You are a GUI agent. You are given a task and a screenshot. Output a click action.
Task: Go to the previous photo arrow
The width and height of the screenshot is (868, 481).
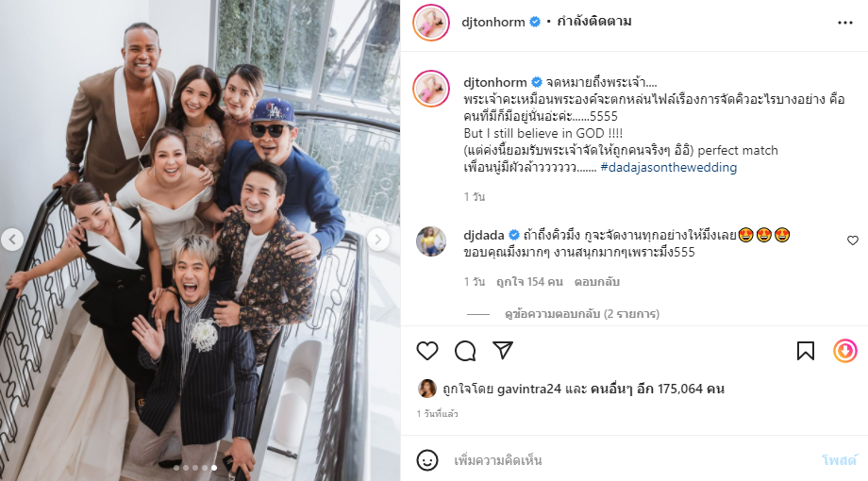[12, 240]
